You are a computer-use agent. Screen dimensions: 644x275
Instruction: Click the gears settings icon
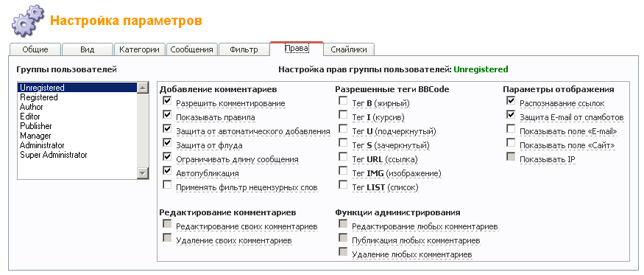coord(27,21)
